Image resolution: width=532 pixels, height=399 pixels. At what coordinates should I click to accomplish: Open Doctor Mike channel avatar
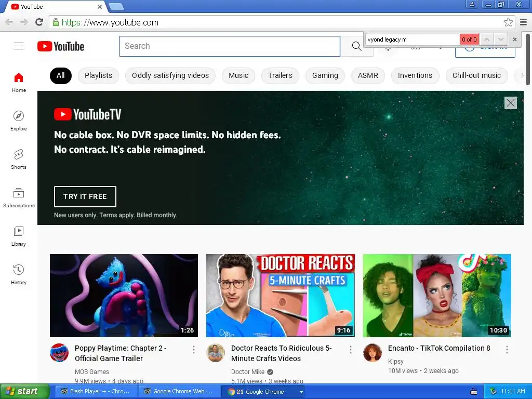coord(216,353)
